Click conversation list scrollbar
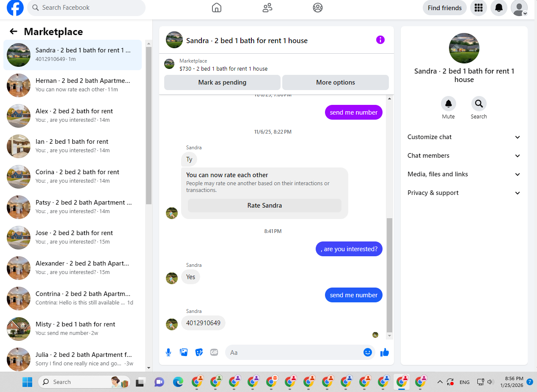Viewport: 537px width, 392px height. (149, 126)
